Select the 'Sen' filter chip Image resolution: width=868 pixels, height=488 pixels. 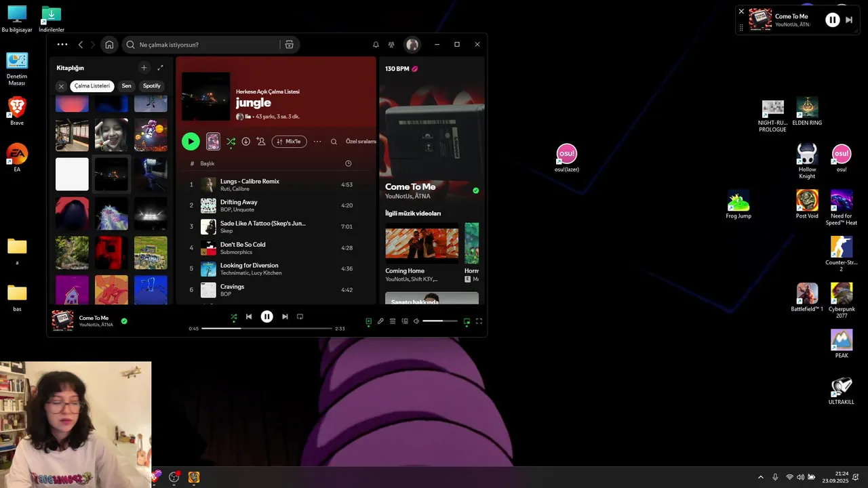(126, 86)
